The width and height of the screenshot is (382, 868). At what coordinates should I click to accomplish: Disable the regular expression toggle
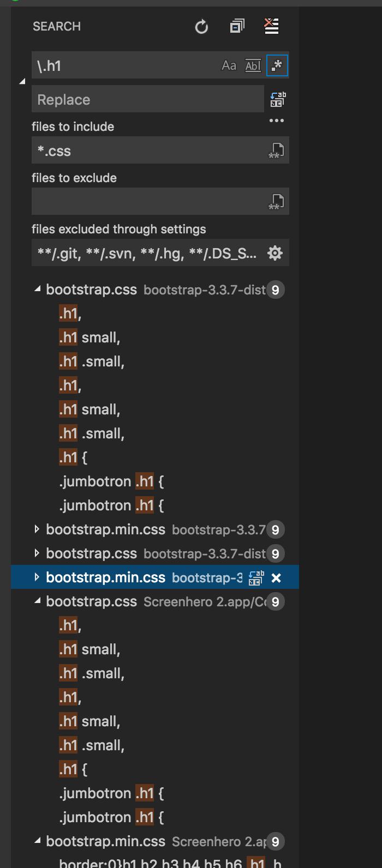coord(277,66)
